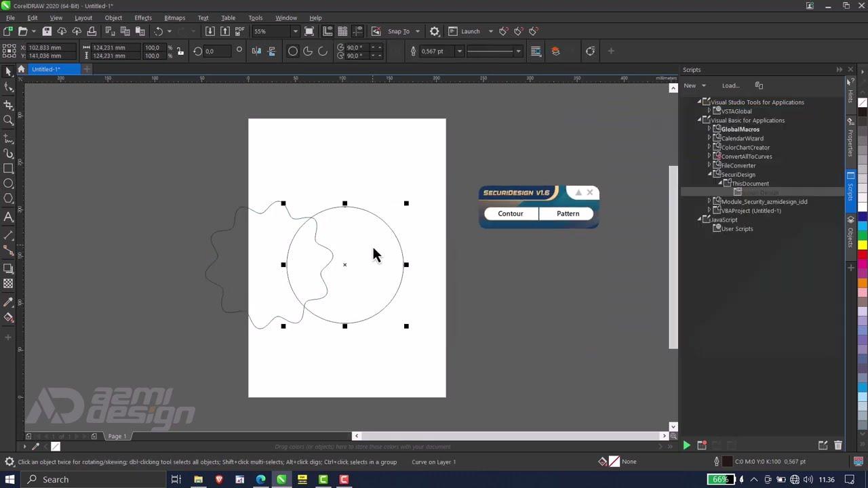Screen dimensions: 868x488
Task: Expand the CalendarWizard tree node
Action: (709, 138)
